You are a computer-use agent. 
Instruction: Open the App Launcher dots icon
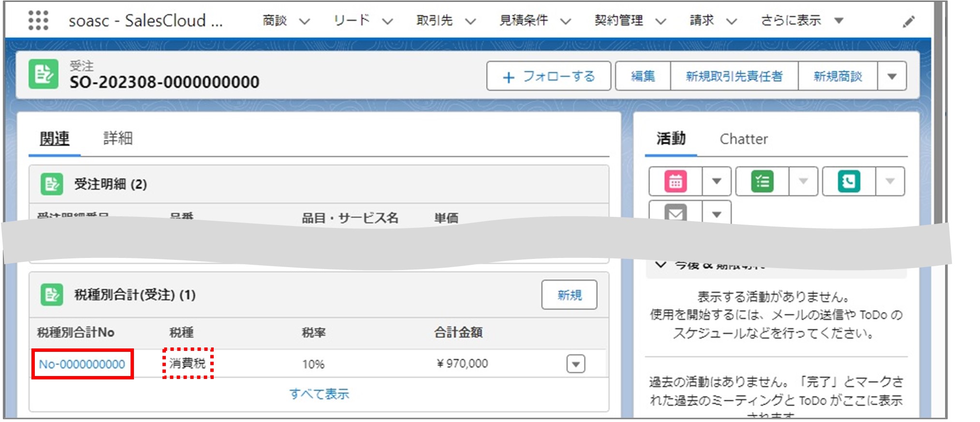click(x=38, y=21)
